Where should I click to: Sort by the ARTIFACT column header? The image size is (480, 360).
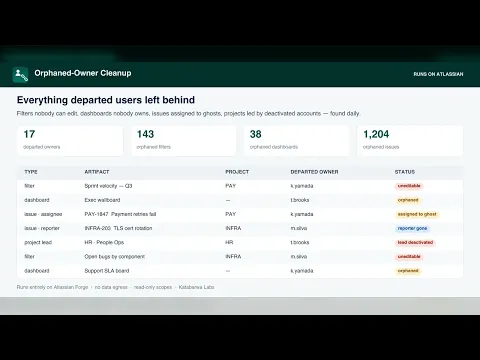coord(97,172)
